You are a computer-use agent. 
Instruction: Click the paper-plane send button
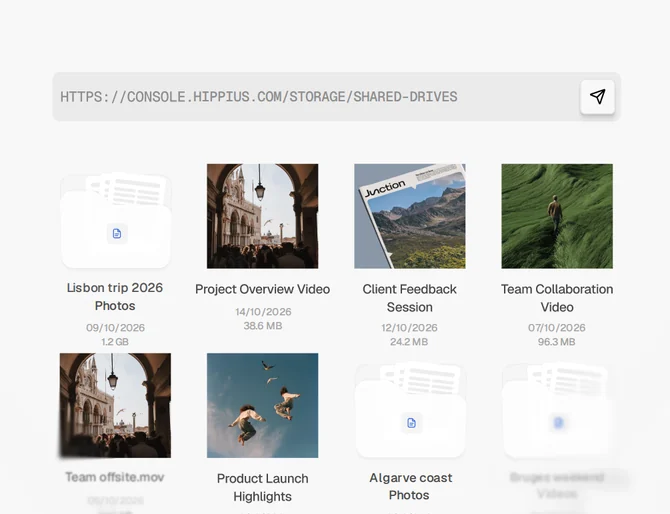[597, 97]
